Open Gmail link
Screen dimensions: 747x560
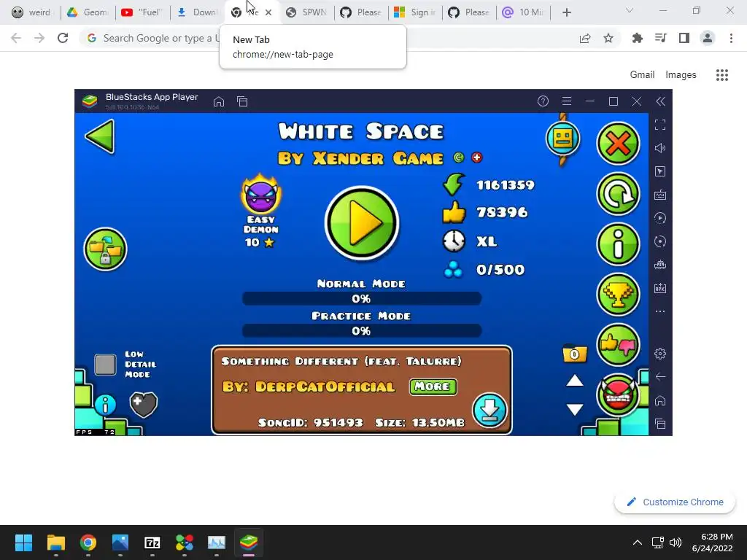coord(642,75)
